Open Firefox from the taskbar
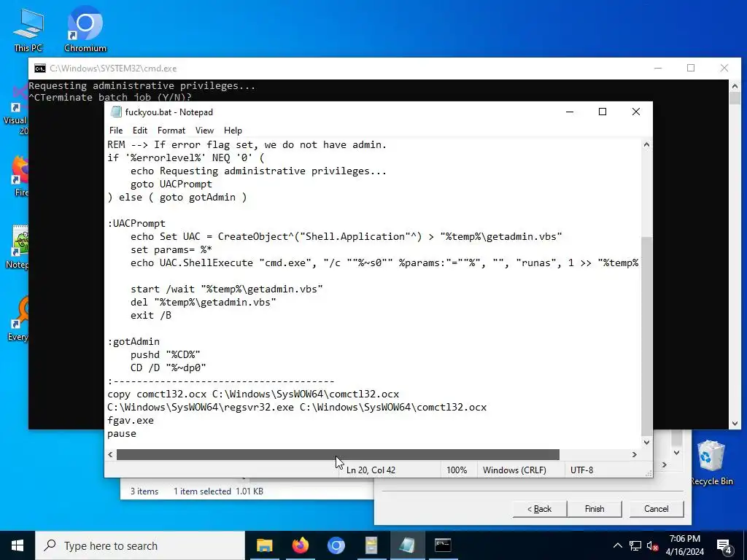 pos(300,545)
